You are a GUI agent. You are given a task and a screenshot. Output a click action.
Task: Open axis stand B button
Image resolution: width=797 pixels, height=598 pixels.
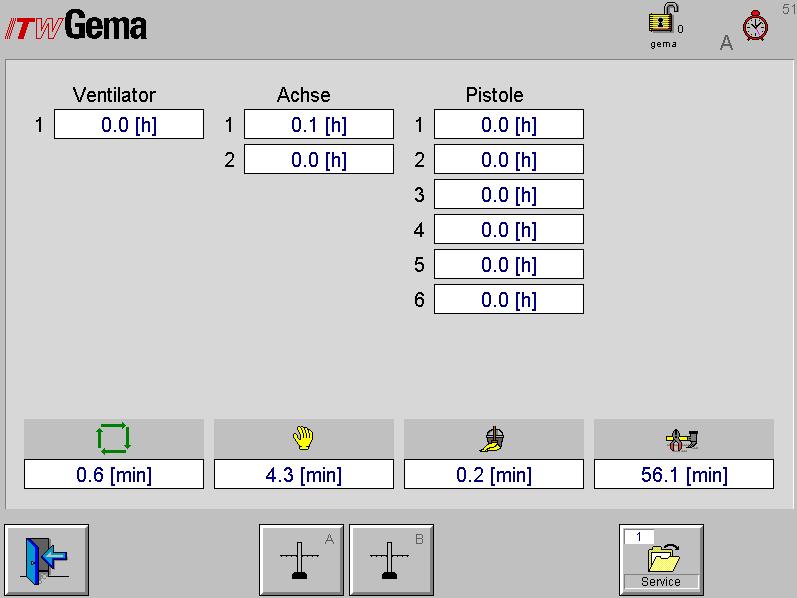point(391,560)
